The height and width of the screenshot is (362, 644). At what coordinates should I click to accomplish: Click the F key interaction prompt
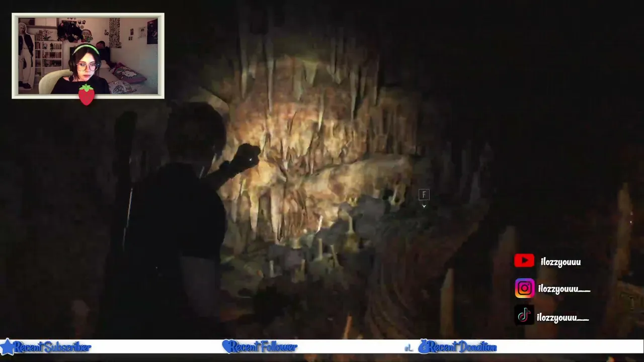[424, 195]
